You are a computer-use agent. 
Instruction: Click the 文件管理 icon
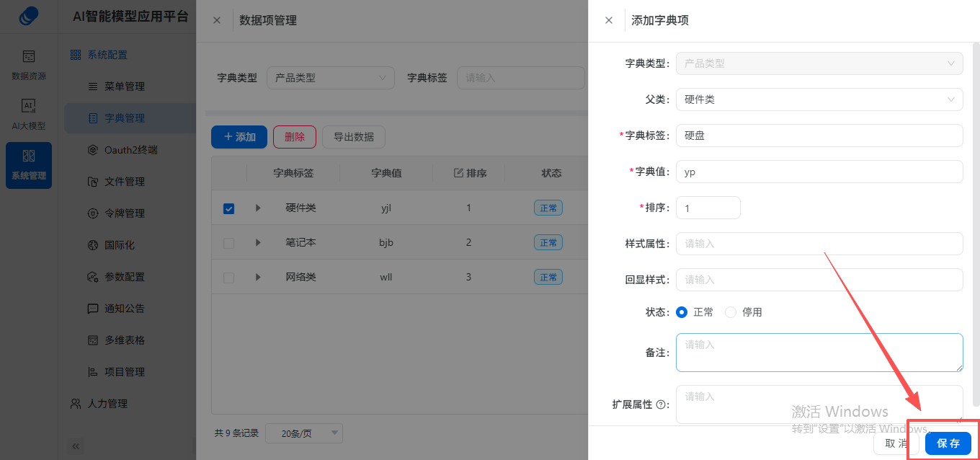pos(92,182)
